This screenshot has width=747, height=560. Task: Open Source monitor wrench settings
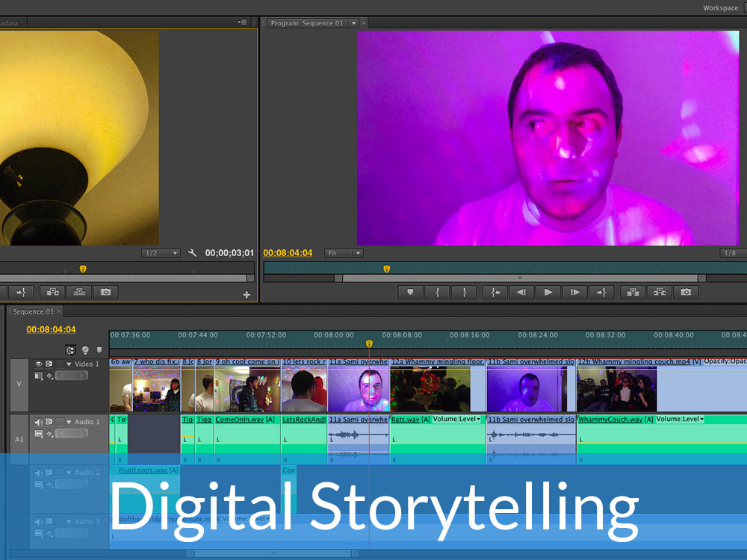[x=193, y=253]
